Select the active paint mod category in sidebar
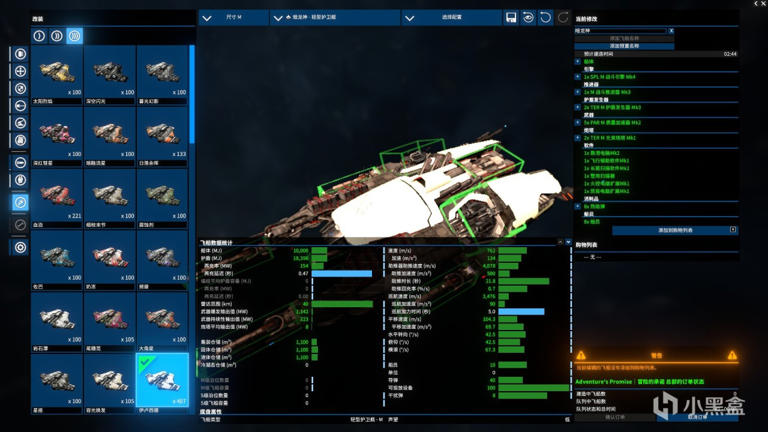Screen dimensions: 768x432 pyautogui.click(x=20, y=202)
